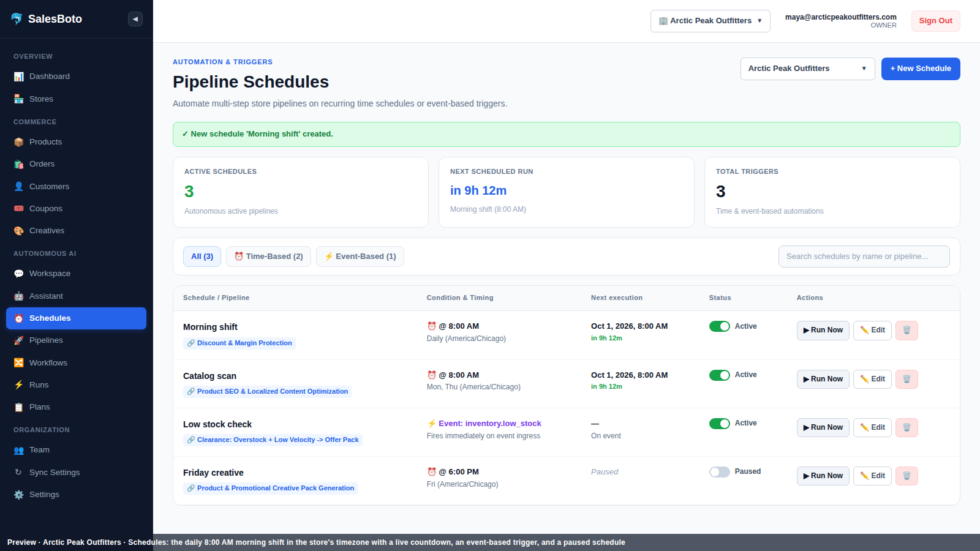Open Schedules in the sidebar
980x551 pixels.
(x=76, y=318)
